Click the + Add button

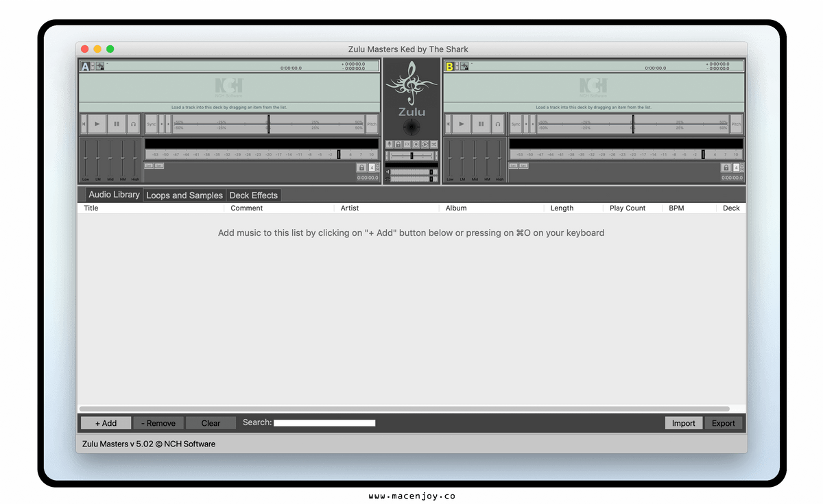coord(106,423)
